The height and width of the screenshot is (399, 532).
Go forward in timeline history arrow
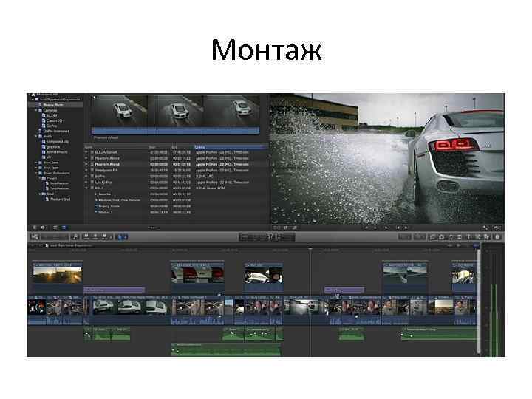tap(40, 245)
